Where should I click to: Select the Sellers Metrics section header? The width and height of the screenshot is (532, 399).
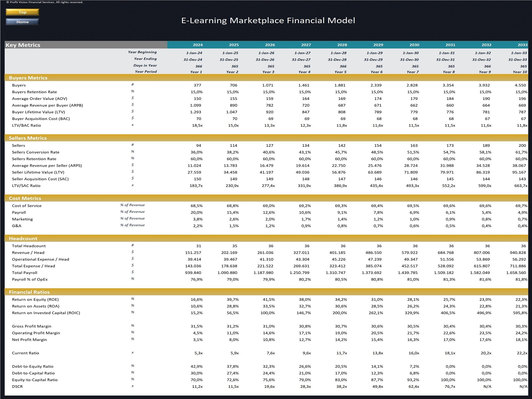266,138
